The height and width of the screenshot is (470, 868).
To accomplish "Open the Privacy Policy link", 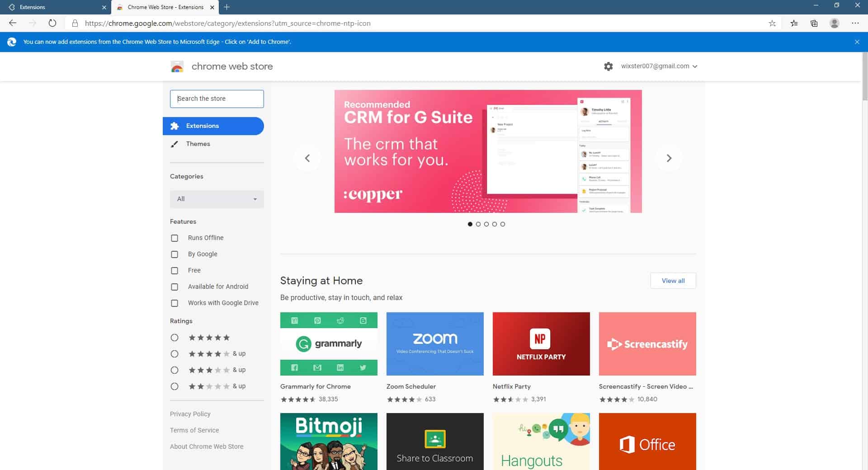I will 190,414.
